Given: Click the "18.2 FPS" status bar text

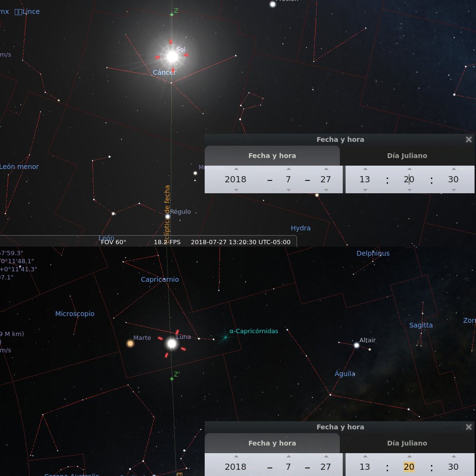Looking at the screenshot, I should 167,242.
